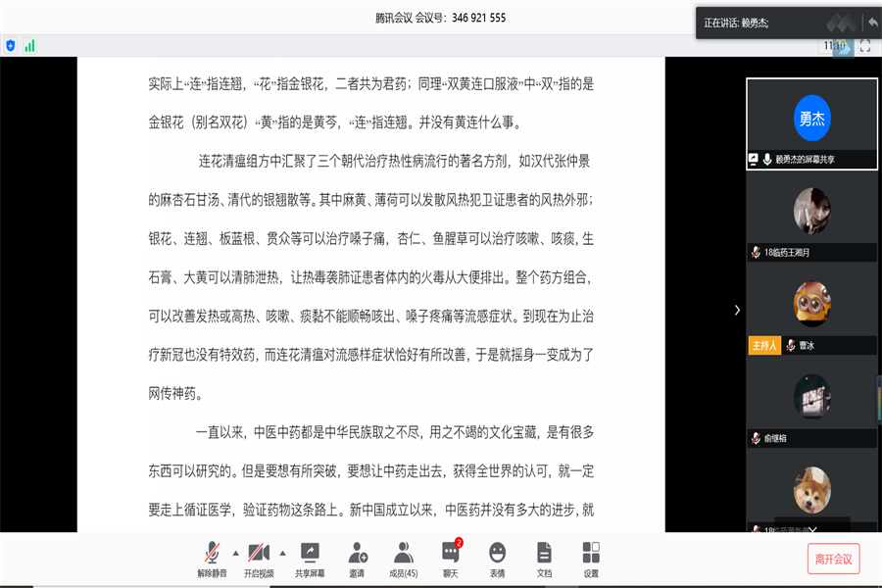Screen dimensions: 882x588
Task: Click the reply arrow in speaking banner
Action: pos(872,23)
